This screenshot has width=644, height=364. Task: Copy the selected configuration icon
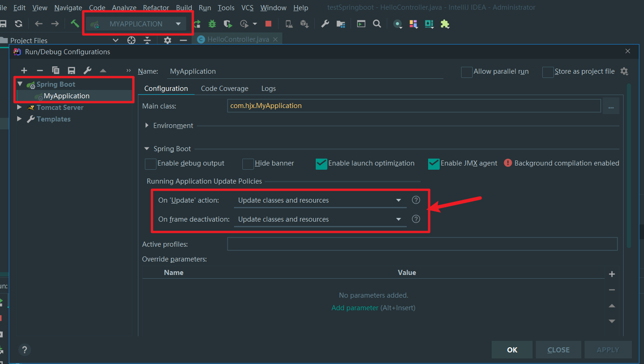(x=56, y=70)
